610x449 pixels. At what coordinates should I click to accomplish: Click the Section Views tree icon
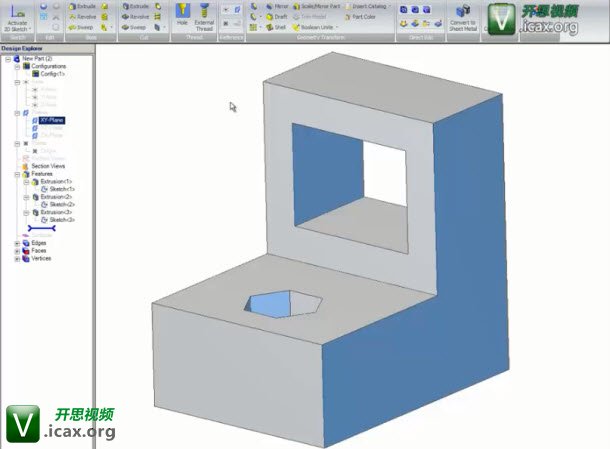tap(26, 166)
